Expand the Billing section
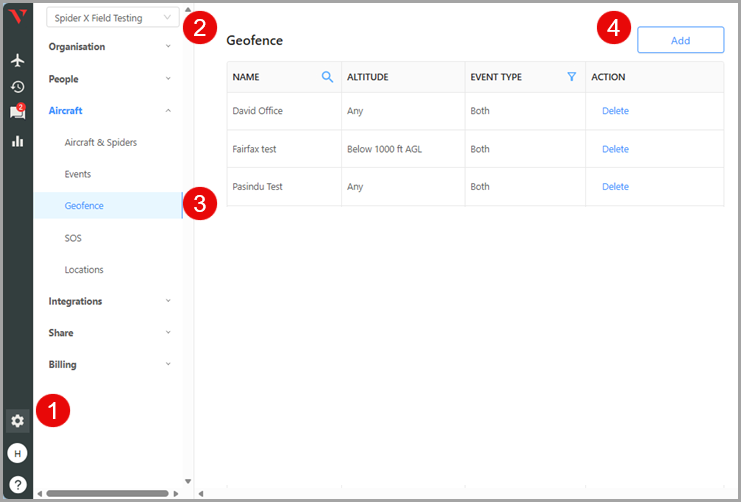Image resolution: width=741 pixels, height=502 pixels. click(x=110, y=365)
